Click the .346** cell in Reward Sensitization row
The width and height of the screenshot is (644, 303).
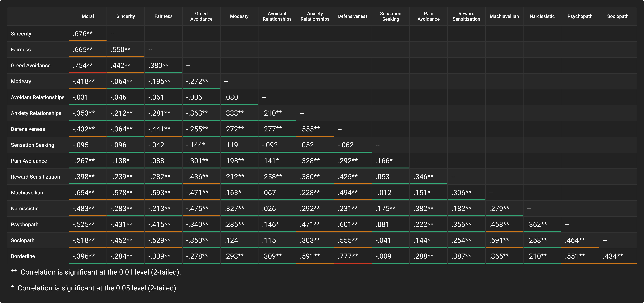click(x=428, y=177)
